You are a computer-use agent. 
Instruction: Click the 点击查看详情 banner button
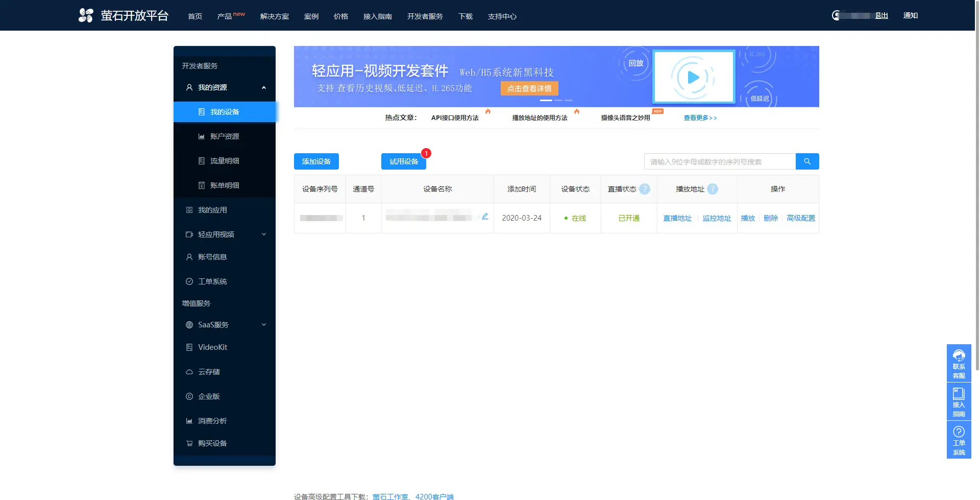(529, 88)
